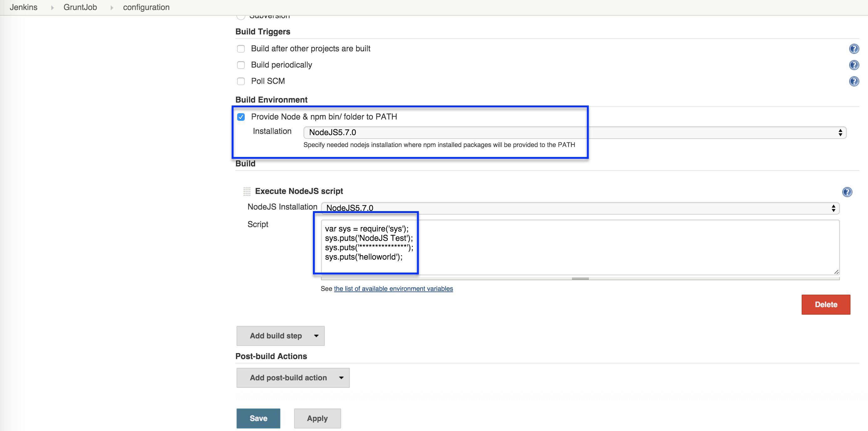Image resolution: width=868 pixels, height=431 pixels.
Task: Open GruntJob breadcrumb item
Action: pos(80,8)
